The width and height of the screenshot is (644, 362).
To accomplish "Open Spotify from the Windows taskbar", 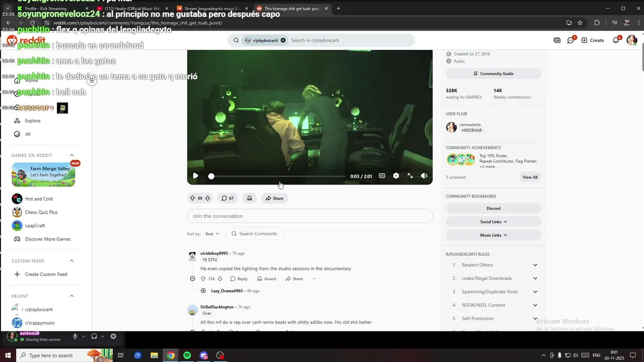I will 187,355.
